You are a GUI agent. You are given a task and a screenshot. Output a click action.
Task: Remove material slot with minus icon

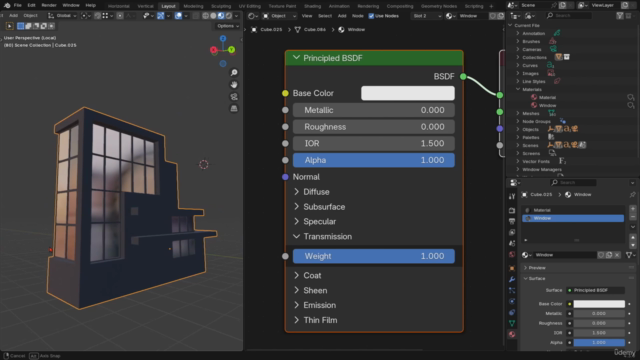pyautogui.click(x=633, y=216)
